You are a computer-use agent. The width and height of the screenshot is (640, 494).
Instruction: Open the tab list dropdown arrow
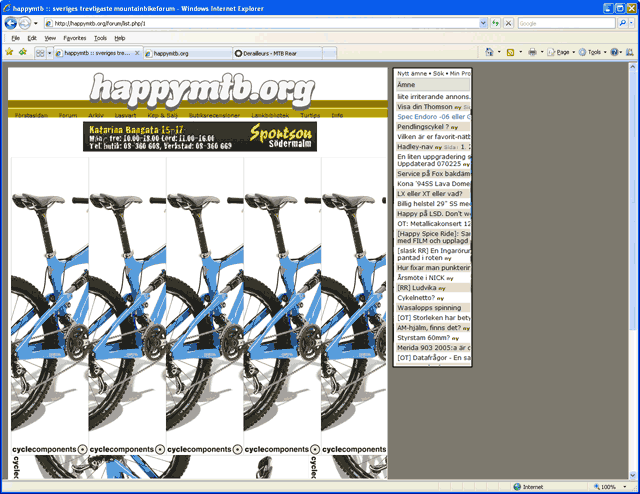[x=49, y=53]
